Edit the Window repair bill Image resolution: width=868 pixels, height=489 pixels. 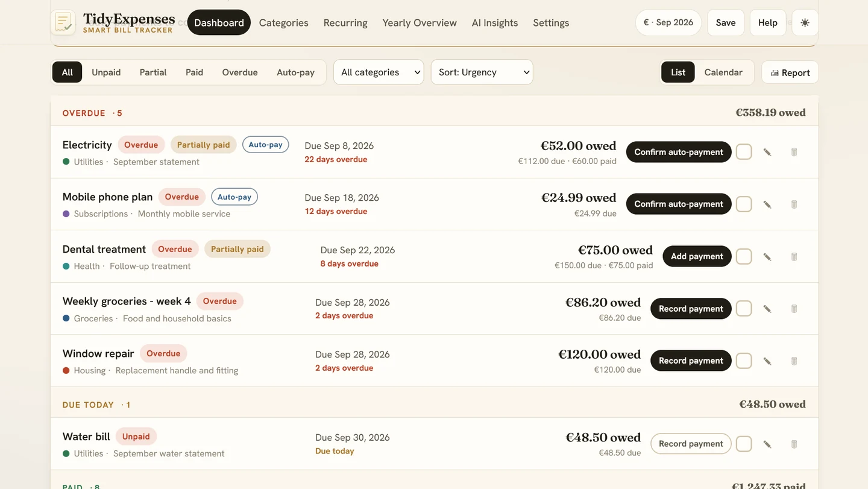767,361
